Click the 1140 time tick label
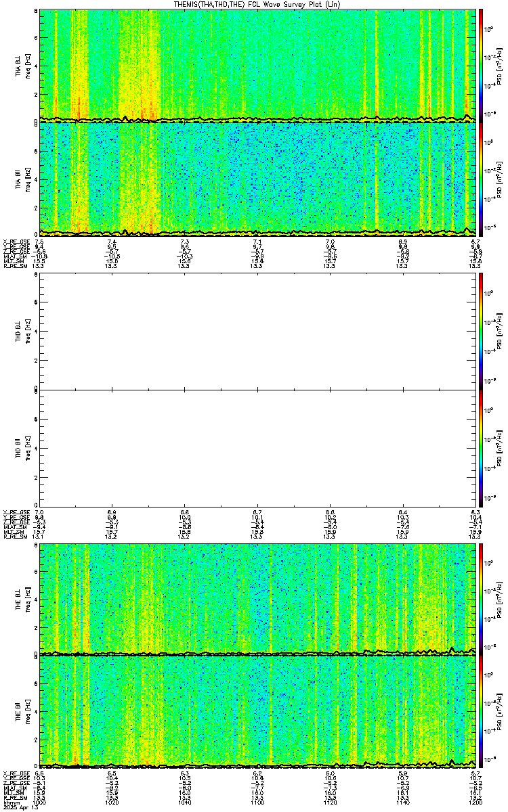Screen dimensions: 508x812 pos(402,803)
